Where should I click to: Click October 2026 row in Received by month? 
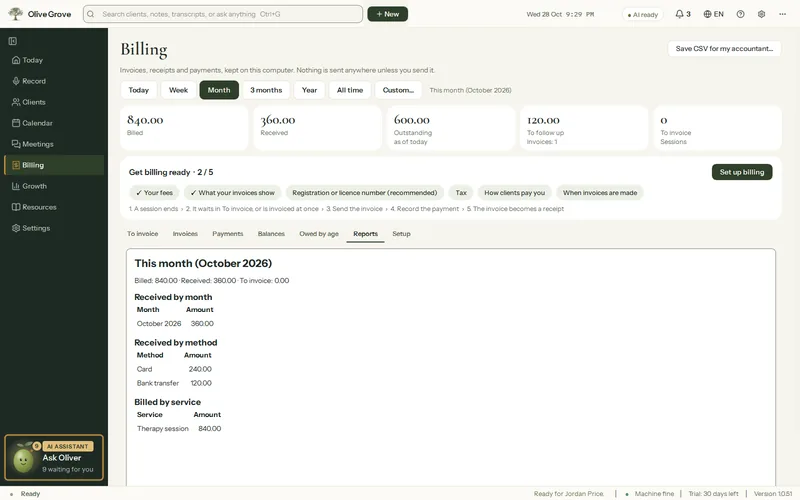175,323
